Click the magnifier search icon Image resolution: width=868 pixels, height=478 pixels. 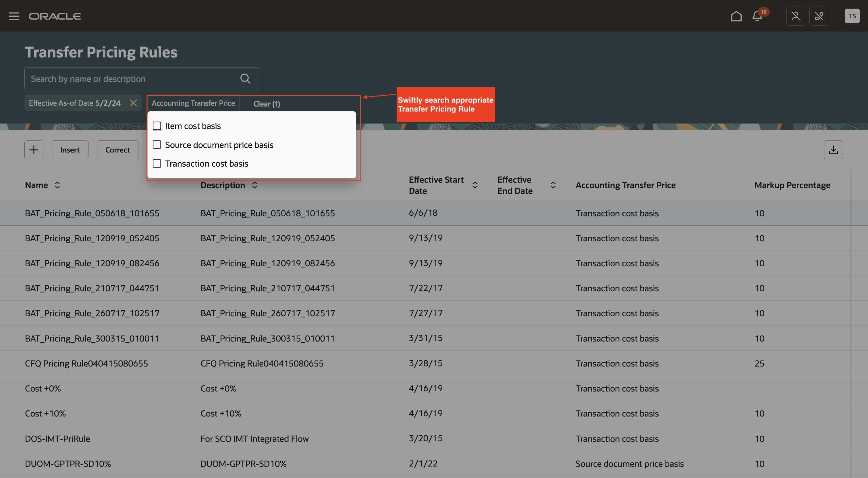245,78
